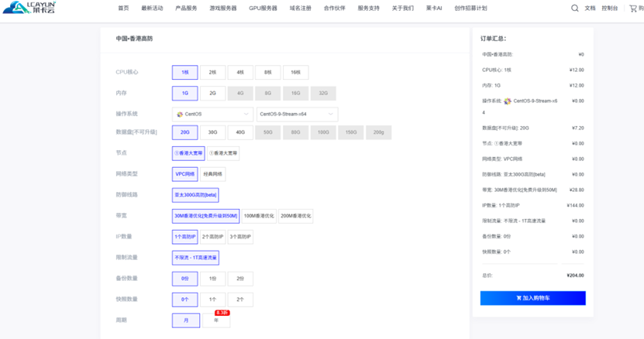Select the 2核 CPU option
This screenshot has width=644, height=339.
pyautogui.click(x=212, y=72)
